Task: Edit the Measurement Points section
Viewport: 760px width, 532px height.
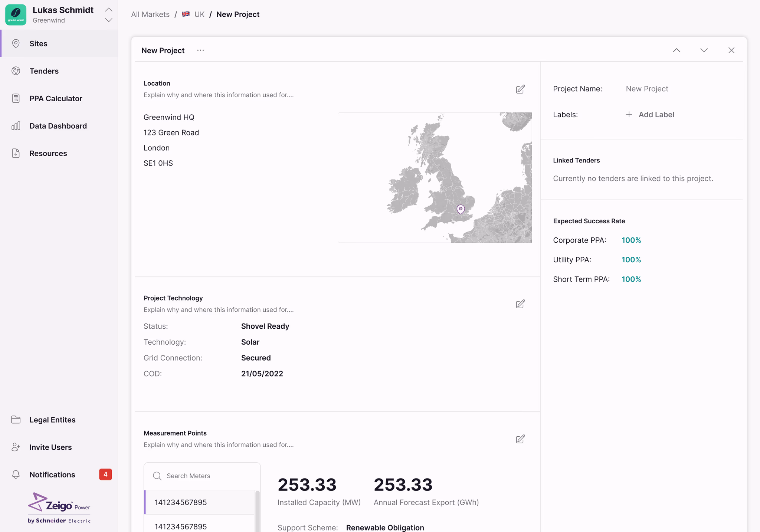Action: (x=520, y=439)
